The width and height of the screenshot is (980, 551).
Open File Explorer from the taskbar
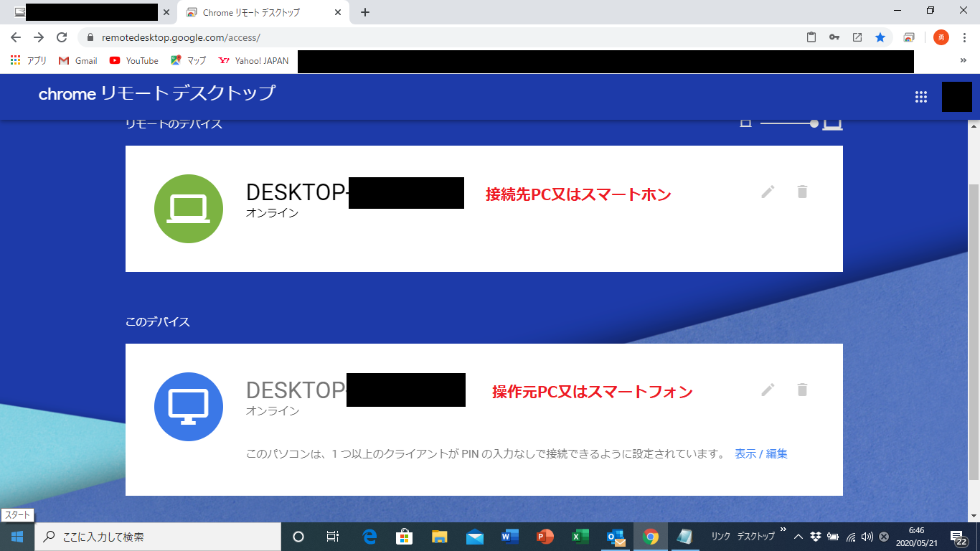(x=440, y=537)
